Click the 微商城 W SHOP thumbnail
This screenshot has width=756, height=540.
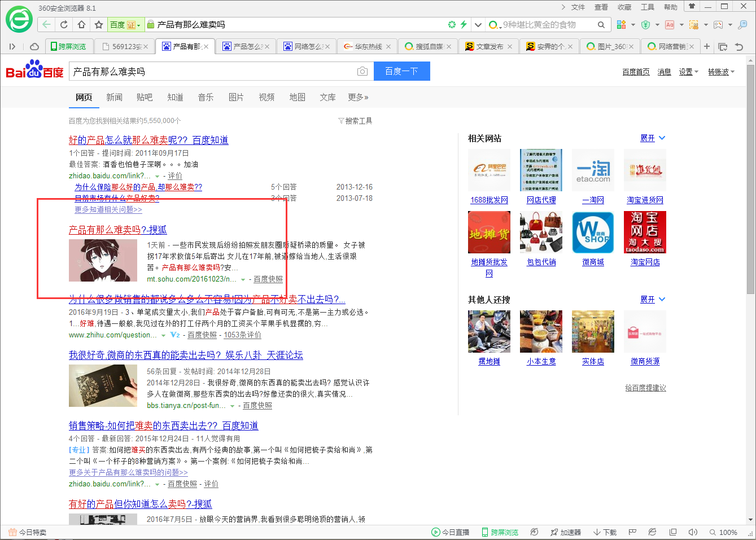pos(593,232)
